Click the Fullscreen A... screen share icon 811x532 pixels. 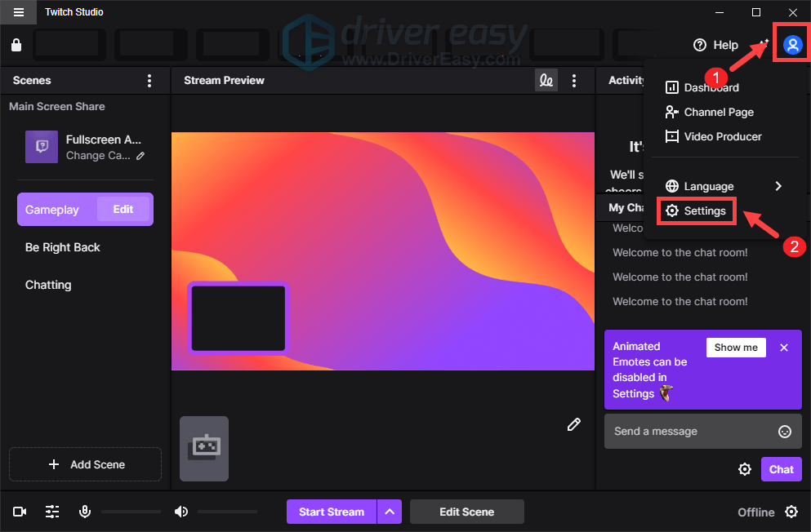pyautogui.click(x=42, y=147)
